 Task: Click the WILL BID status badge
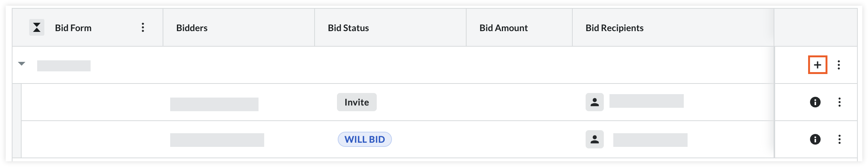tap(365, 139)
